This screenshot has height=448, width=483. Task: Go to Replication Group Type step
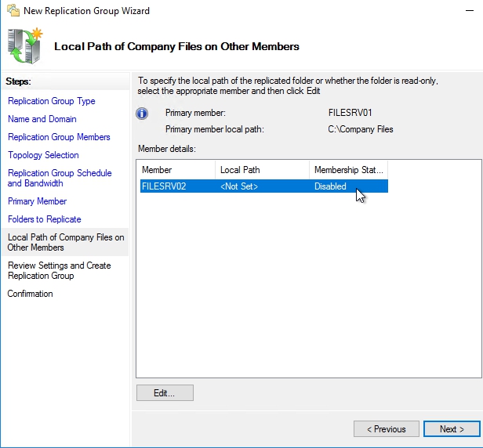point(52,101)
